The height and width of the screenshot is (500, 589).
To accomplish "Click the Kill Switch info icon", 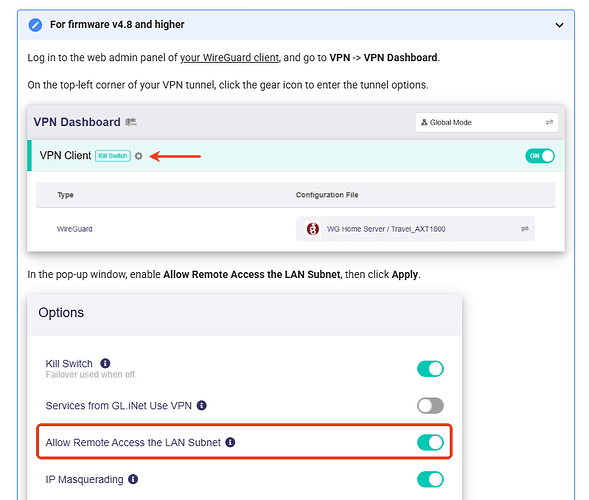I will pos(105,363).
